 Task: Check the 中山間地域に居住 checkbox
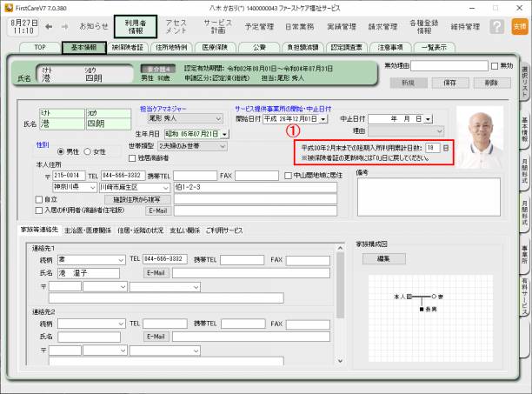point(289,175)
